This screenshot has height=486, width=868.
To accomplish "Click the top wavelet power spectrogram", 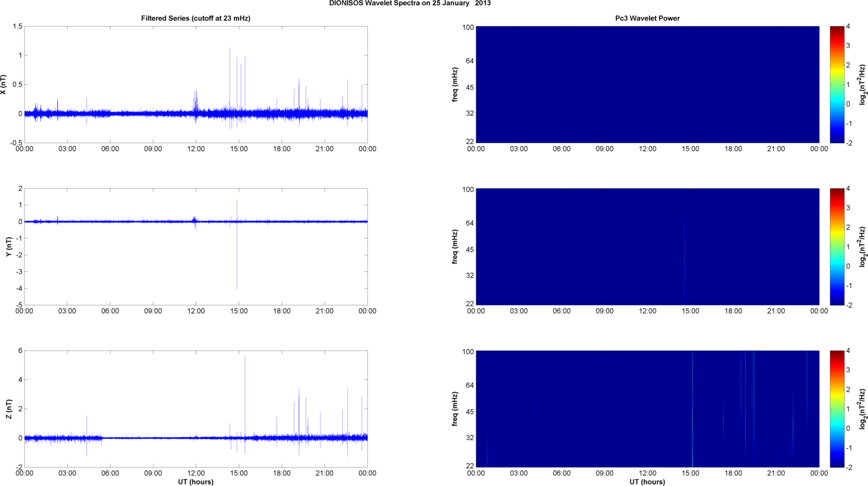I will click(x=647, y=84).
